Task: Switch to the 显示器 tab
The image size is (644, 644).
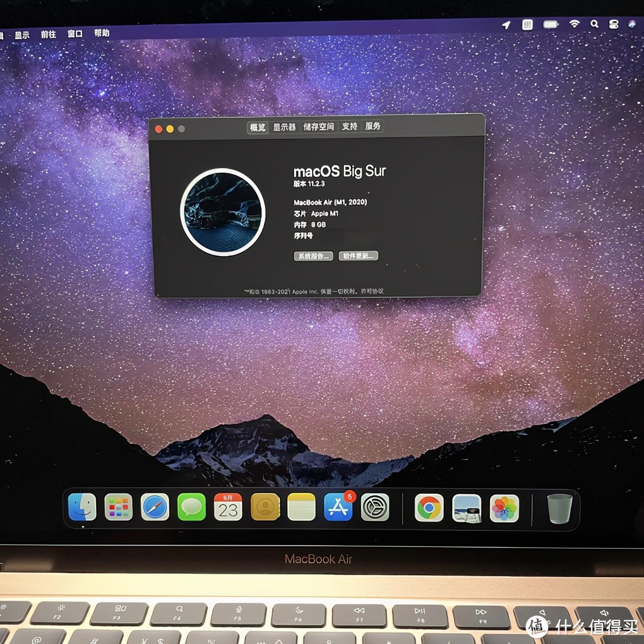Action: [284, 127]
